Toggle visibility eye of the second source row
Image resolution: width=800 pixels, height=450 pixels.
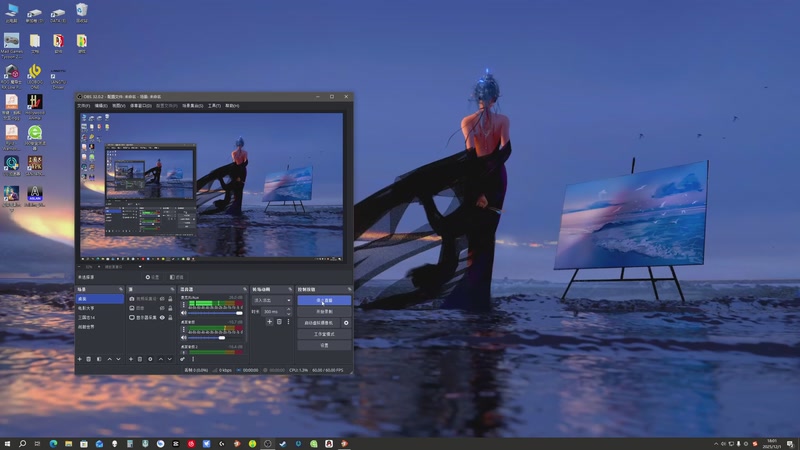[x=162, y=308]
